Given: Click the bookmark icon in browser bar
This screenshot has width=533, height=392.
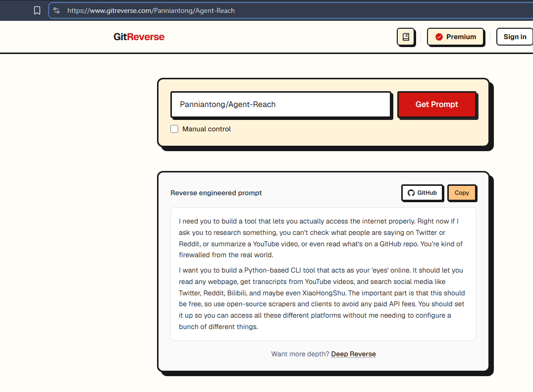Looking at the screenshot, I should click(x=37, y=10).
